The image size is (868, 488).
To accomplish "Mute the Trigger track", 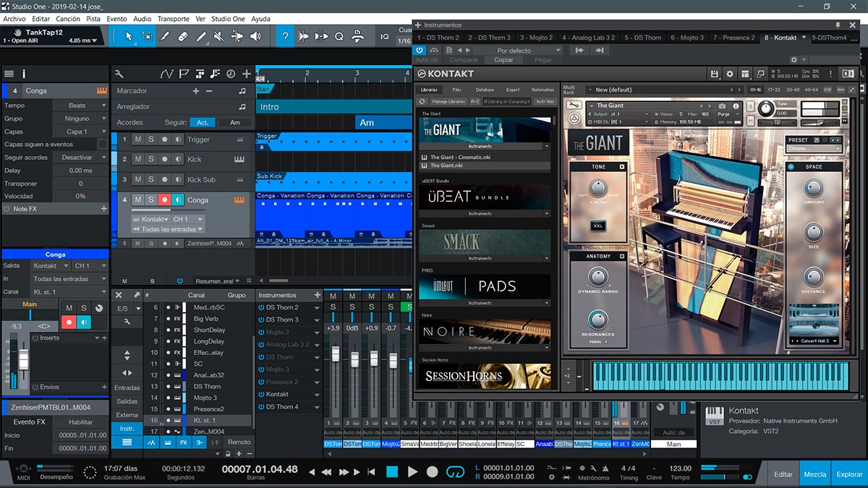I will coord(137,140).
